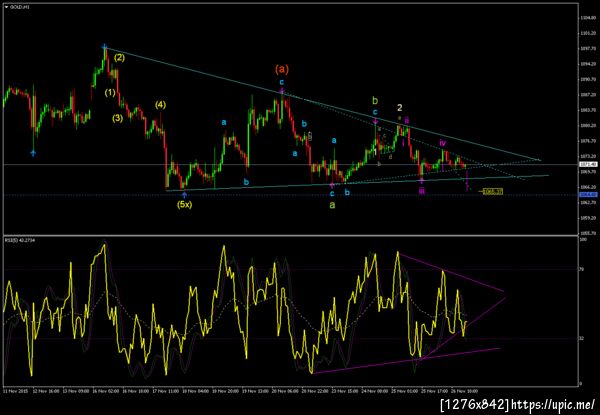Select the blue highlighted price on the axis

click(x=589, y=195)
